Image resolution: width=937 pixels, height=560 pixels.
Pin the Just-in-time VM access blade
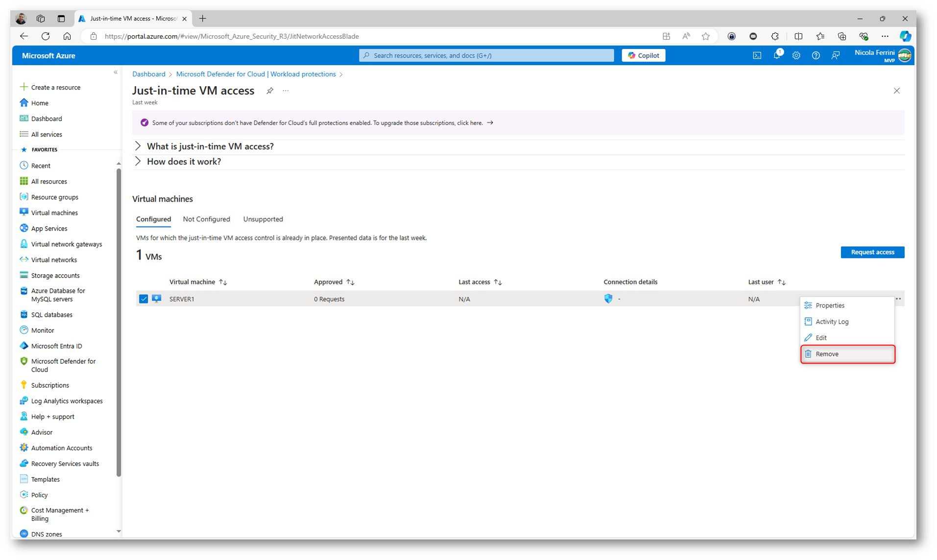pos(270,91)
